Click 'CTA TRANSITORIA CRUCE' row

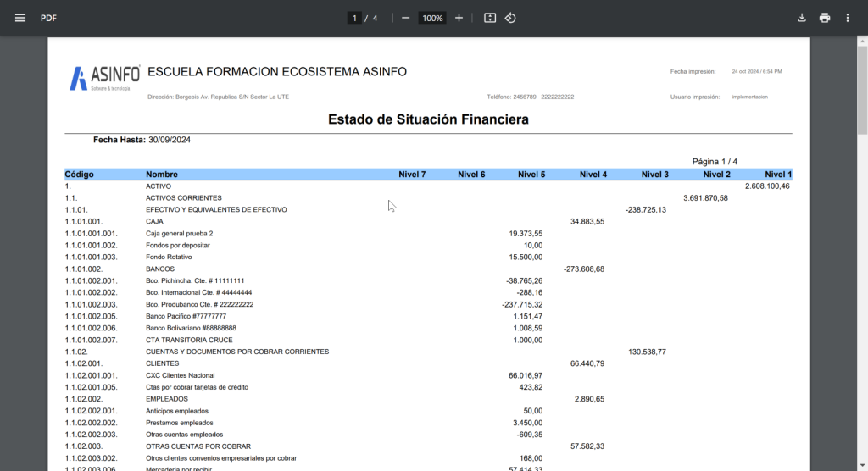click(x=189, y=341)
